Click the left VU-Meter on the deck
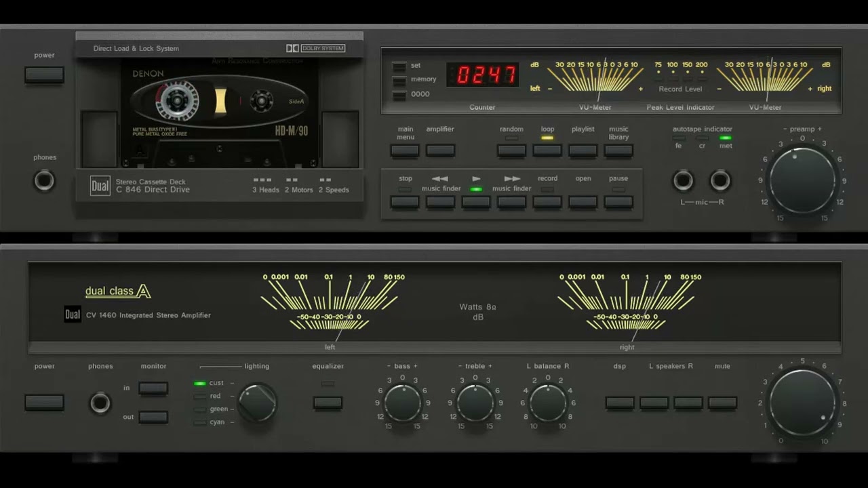This screenshot has height=488, width=868. [x=595, y=77]
